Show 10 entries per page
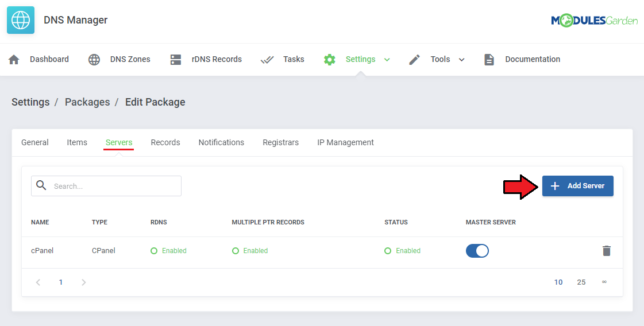This screenshot has height=326, width=644. (x=558, y=282)
